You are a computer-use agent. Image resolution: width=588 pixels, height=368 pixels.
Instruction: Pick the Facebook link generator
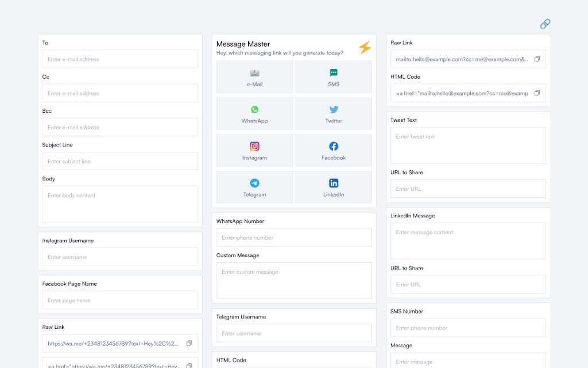coord(334,151)
